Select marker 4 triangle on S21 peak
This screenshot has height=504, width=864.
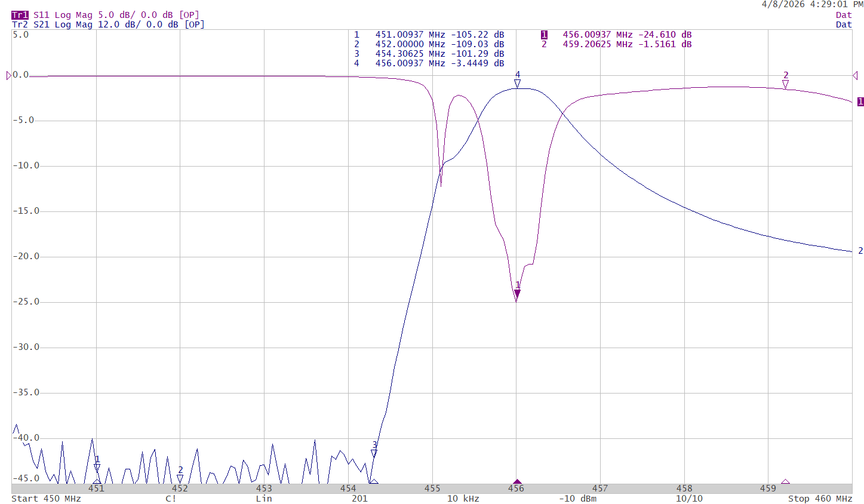pos(517,84)
